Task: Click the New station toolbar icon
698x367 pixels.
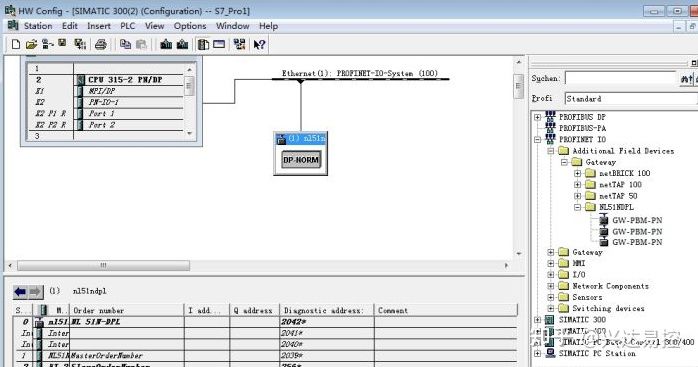Action: (16, 44)
